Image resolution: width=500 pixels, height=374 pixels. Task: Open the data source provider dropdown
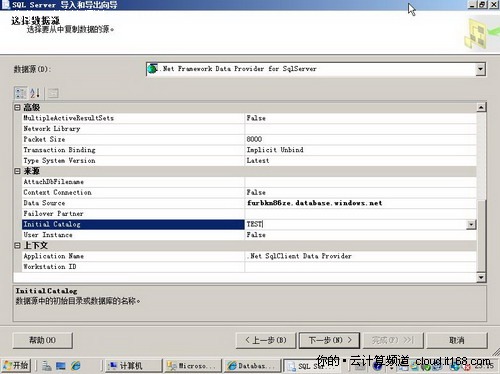(480, 69)
